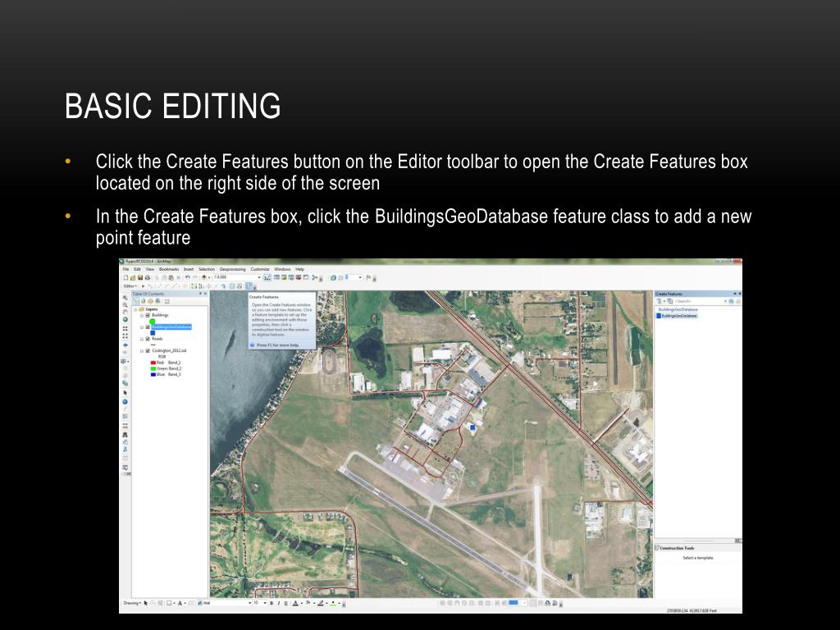This screenshot has width=840, height=630.
Task: Select BuildingsGeoDatabase layer in Table Of Contents
Action: pos(171,326)
